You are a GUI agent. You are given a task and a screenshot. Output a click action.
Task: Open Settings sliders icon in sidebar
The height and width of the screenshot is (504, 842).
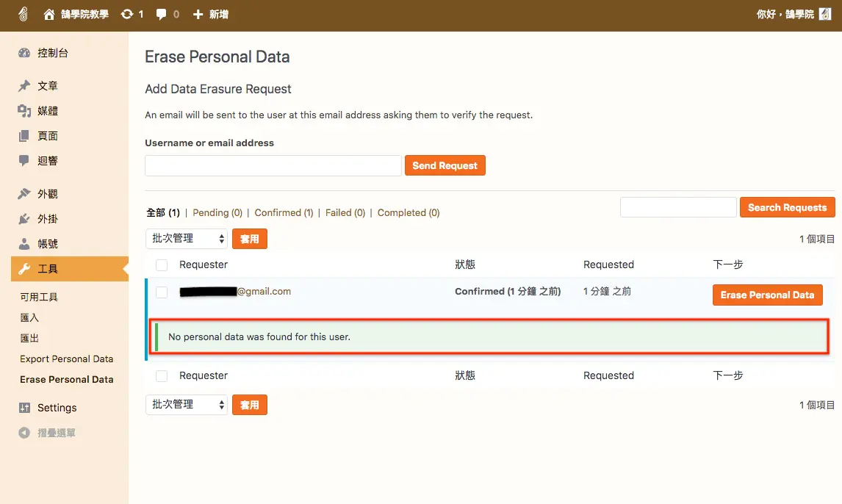24,408
